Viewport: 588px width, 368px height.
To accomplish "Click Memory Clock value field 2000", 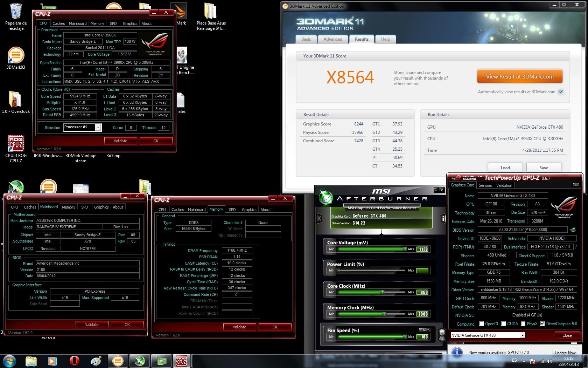I will pyautogui.click(x=423, y=314).
